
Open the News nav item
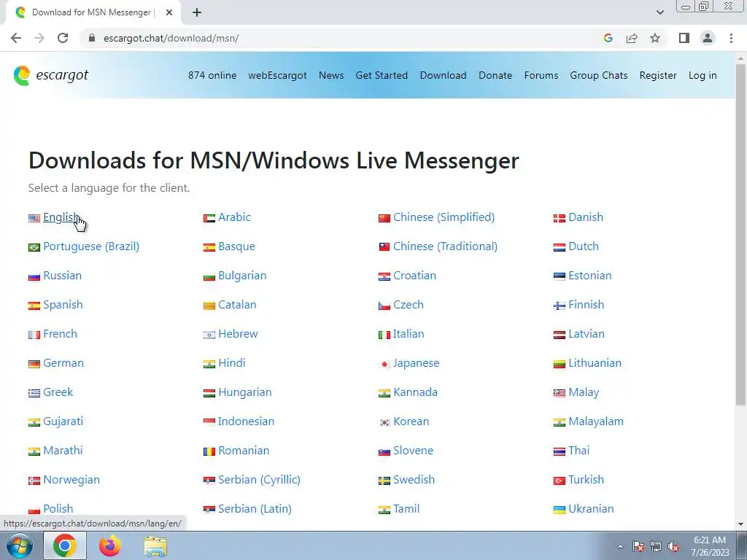click(331, 75)
